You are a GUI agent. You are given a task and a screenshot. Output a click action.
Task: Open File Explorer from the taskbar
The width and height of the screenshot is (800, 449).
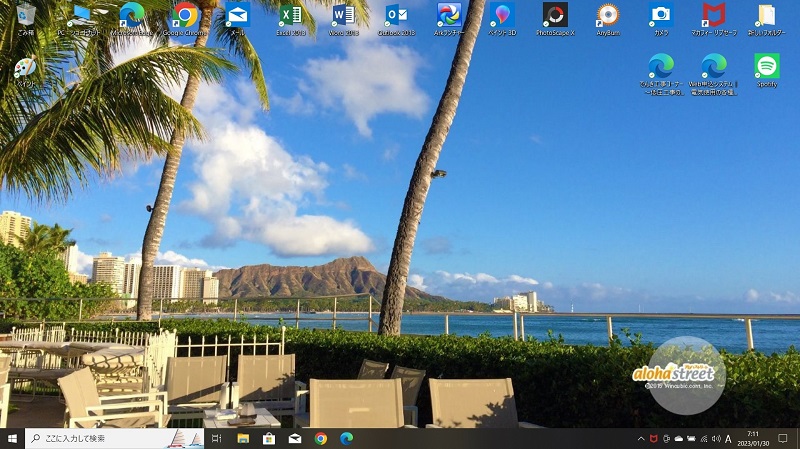(x=243, y=438)
